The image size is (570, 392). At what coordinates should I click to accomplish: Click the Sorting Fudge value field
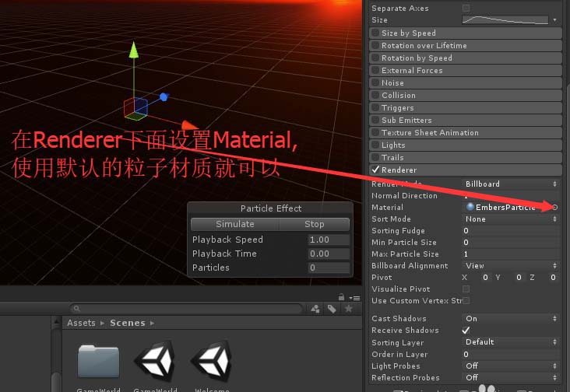510,230
